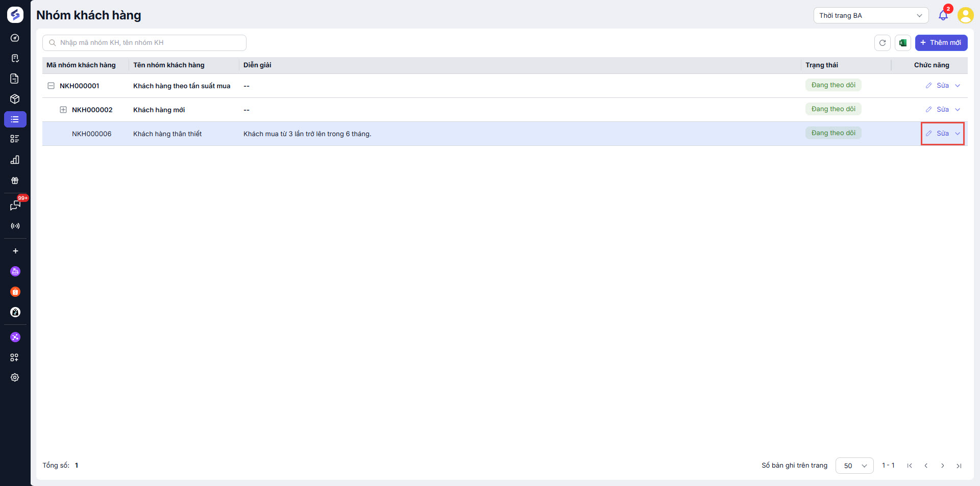980x486 pixels.
Task: Click the Thêm mới button
Action: pyautogui.click(x=941, y=43)
